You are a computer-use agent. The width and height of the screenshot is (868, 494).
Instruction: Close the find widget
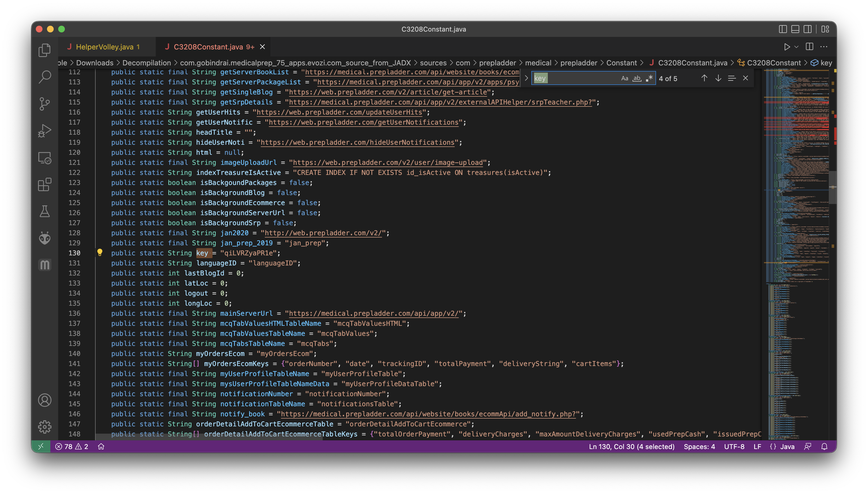click(746, 78)
